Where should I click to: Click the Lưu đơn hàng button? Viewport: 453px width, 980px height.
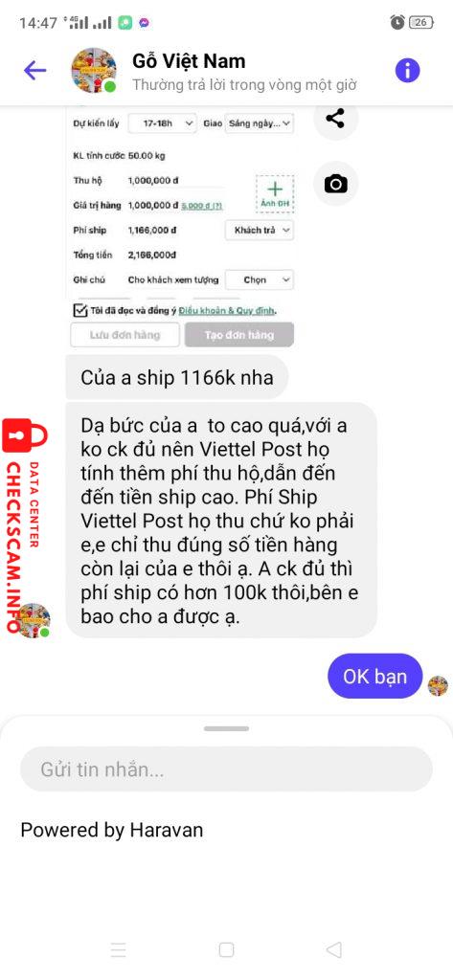(125, 335)
